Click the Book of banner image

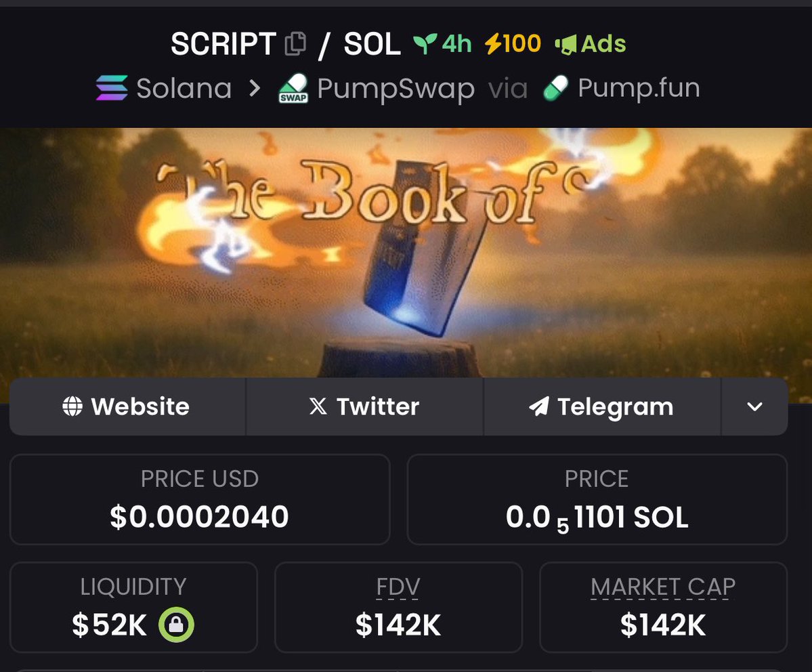pos(406,253)
